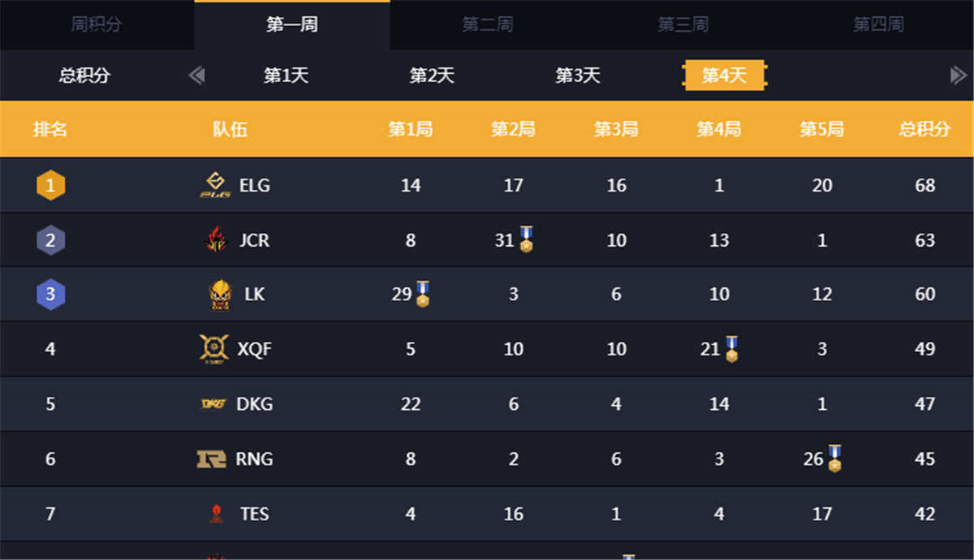Screen dimensions: 974x560
Task: Click the gold rank 1 hexagon badge
Action: tap(50, 186)
